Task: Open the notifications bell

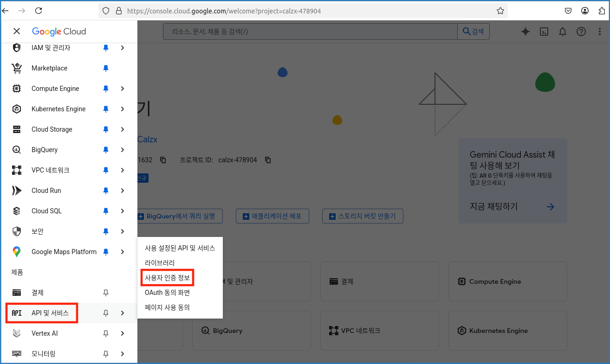Action: click(562, 32)
